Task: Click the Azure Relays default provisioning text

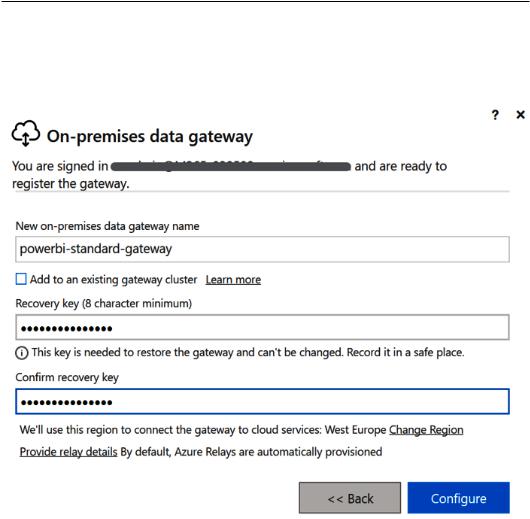Action: click(251, 452)
